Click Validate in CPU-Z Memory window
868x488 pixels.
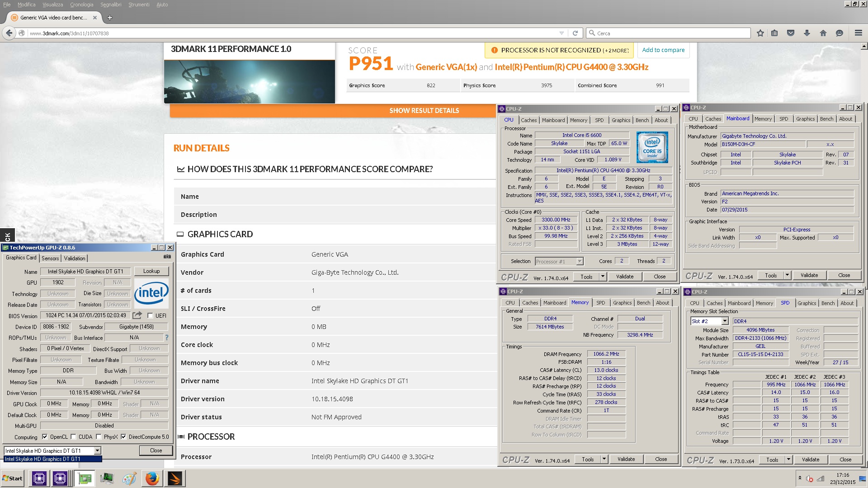(626, 459)
